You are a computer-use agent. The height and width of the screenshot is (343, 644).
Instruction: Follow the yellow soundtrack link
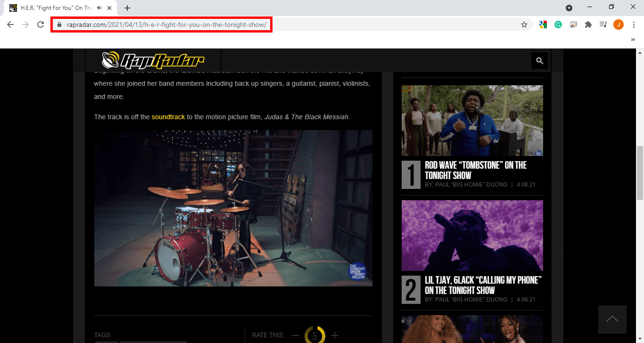pos(168,117)
